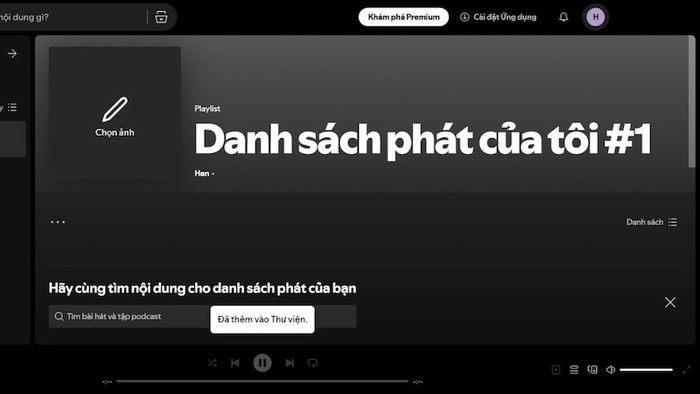Skip to previous track
This screenshot has width=700, height=394.
click(x=235, y=363)
